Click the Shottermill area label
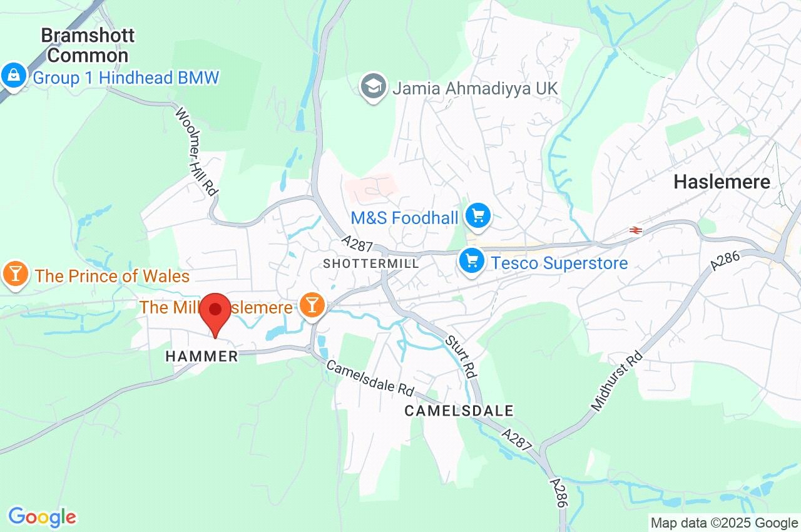Viewport: 801px width, 532px height. (371, 264)
